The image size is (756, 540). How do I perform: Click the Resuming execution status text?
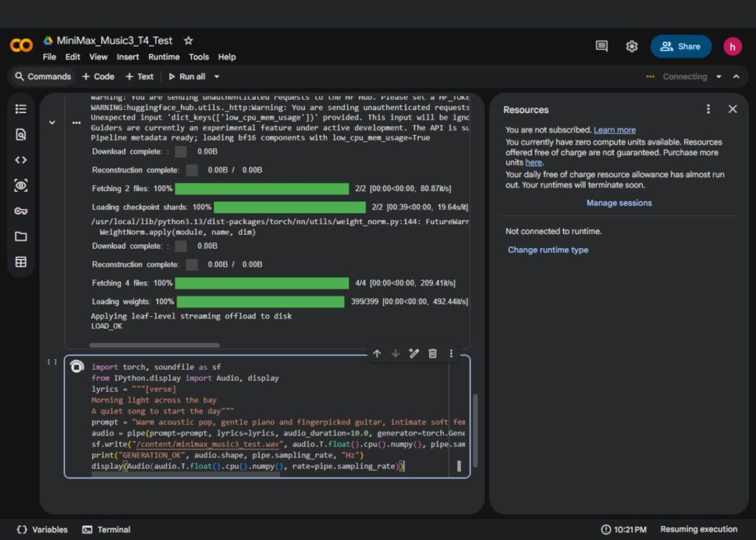click(698, 530)
